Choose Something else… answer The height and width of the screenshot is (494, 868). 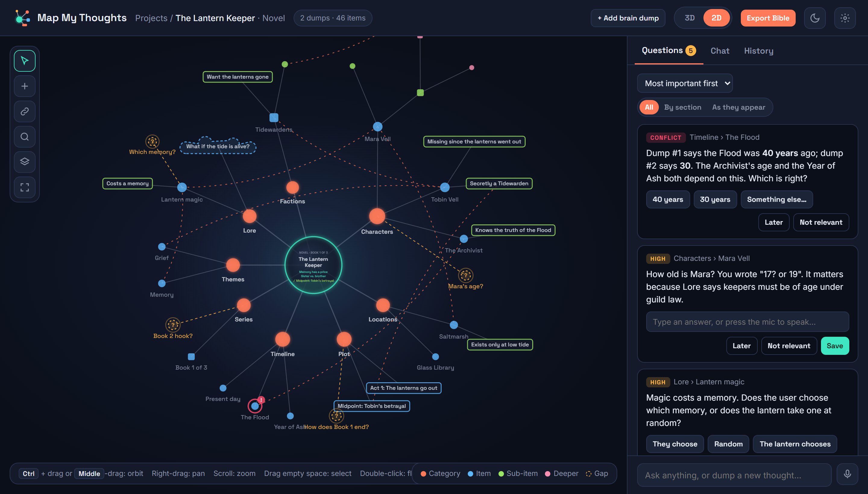[x=776, y=199]
